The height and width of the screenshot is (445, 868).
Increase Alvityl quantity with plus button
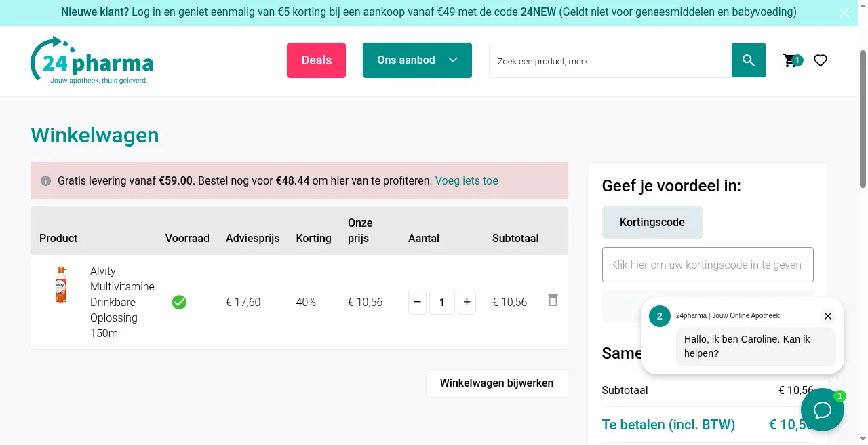tap(467, 302)
